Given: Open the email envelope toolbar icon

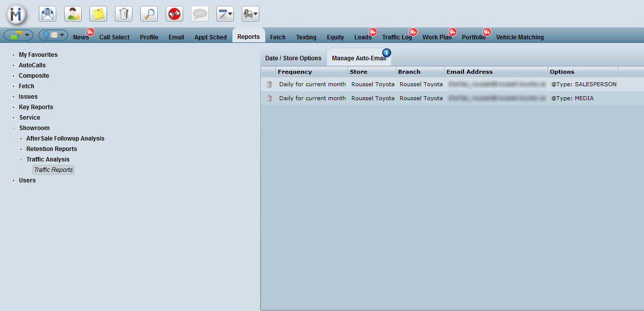Looking at the screenshot, I should (48, 14).
